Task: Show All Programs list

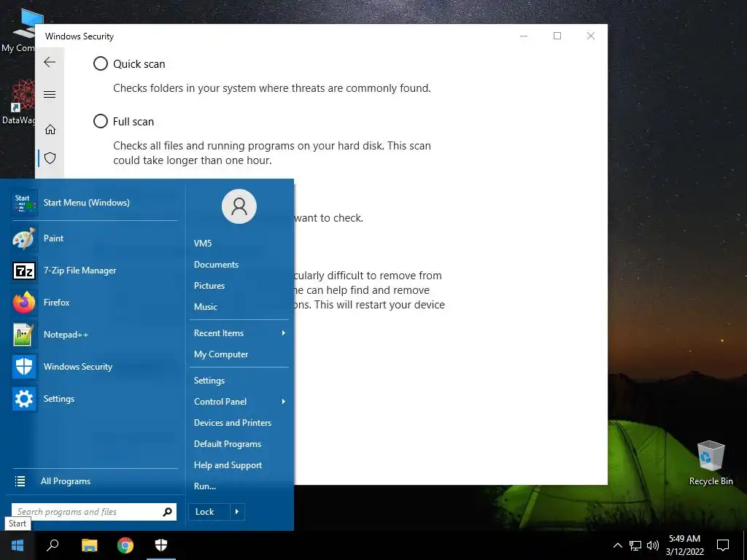Action: [94, 481]
